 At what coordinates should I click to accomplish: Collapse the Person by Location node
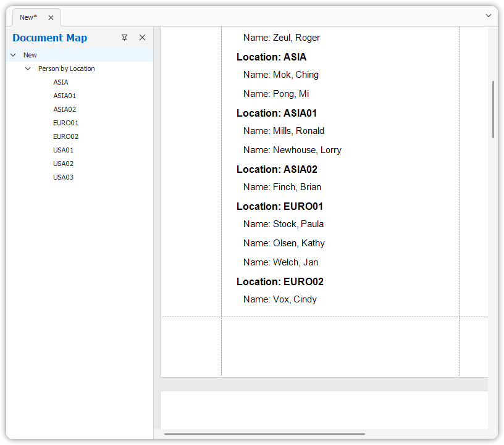[28, 69]
